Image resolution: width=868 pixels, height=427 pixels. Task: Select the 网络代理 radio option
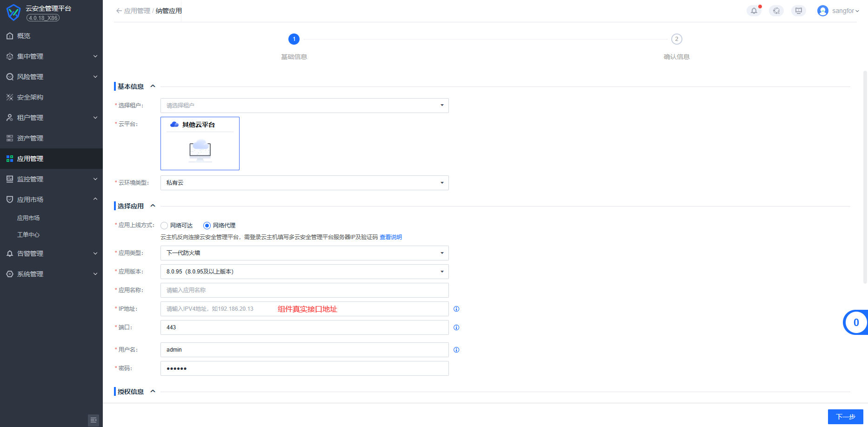tap(207, 226)
